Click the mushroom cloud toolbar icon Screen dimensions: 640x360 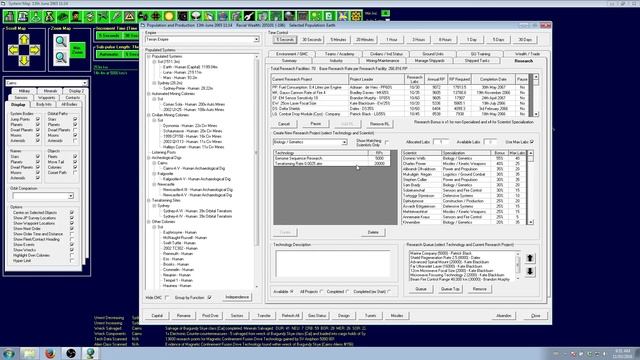tap(196, 16)
